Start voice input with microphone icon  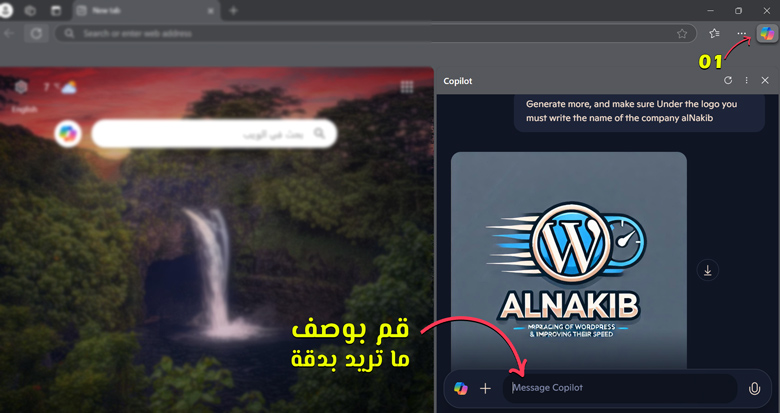point(754,388)
